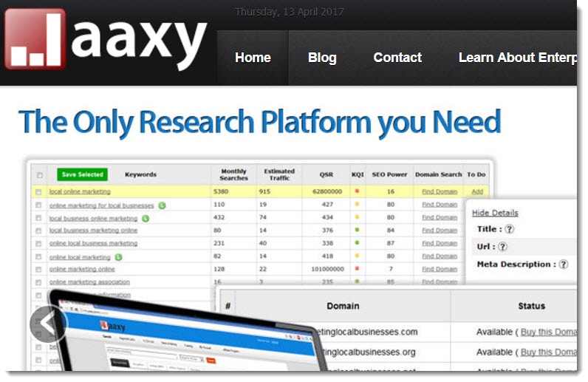This screenshot has width=588, height=382.
Task: Click red KQI dot for online marketing online
Action: pos(357,269)
